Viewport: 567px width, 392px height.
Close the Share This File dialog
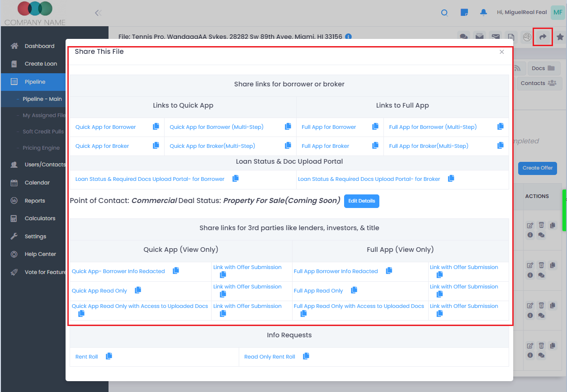[x=501, y=52]
